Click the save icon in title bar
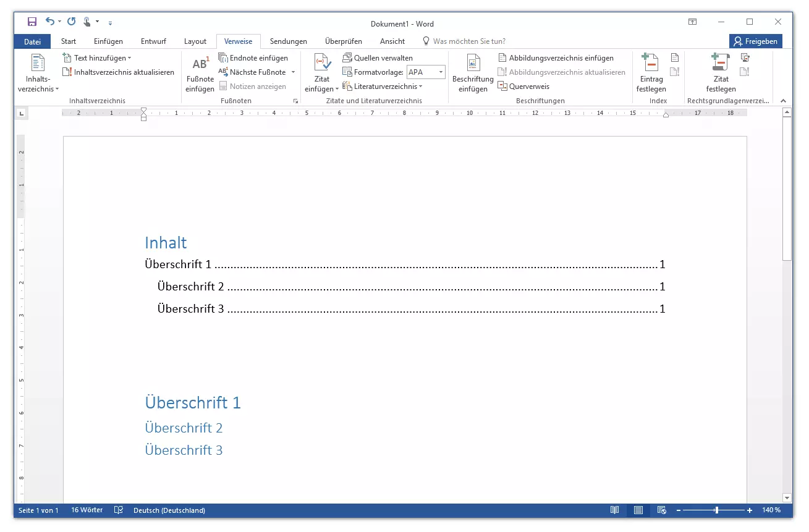The height and width of the screenshot is (532, 809). [x=32, y=22]
